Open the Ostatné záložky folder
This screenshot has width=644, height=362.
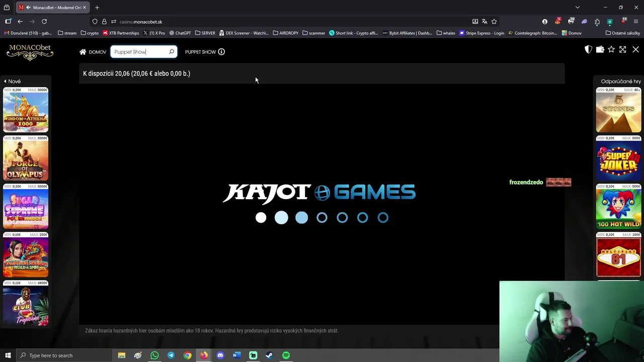click(x=623, y=33)
